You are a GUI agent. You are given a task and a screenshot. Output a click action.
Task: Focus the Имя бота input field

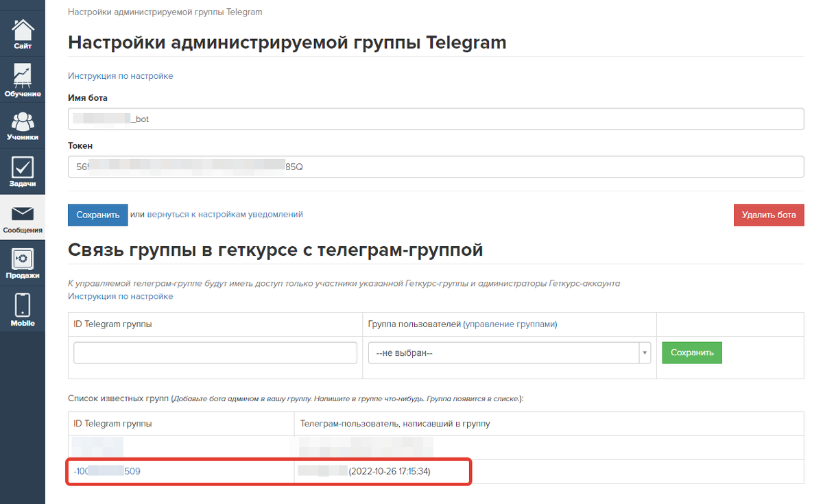tap(436, 119)
